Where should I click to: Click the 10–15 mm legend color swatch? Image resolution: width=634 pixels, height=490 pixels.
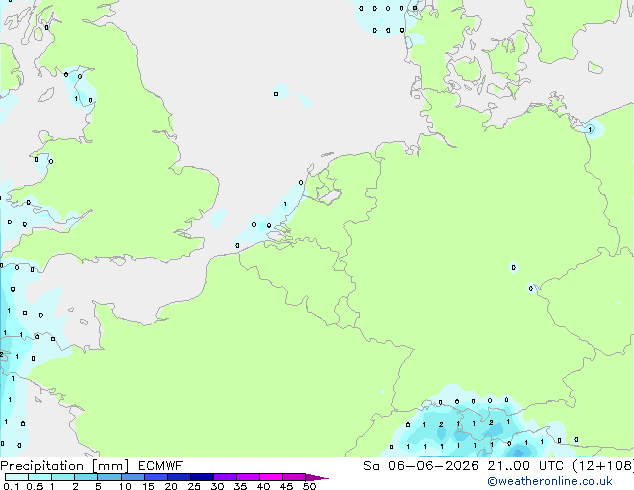[133, 477]
